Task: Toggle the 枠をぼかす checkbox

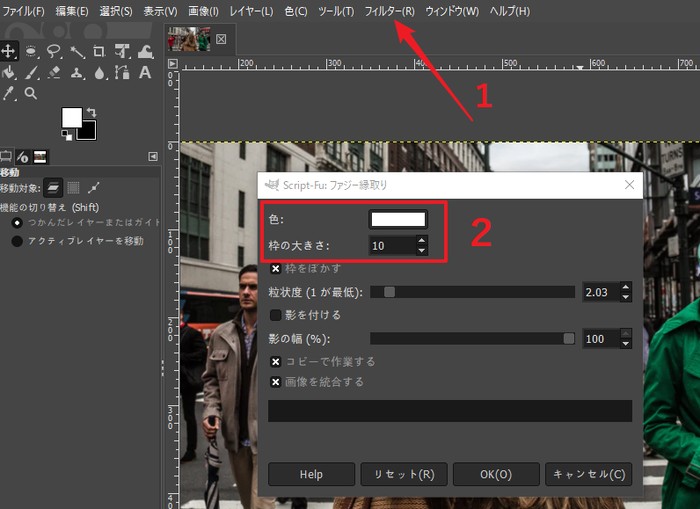Action: pos(275,268)
